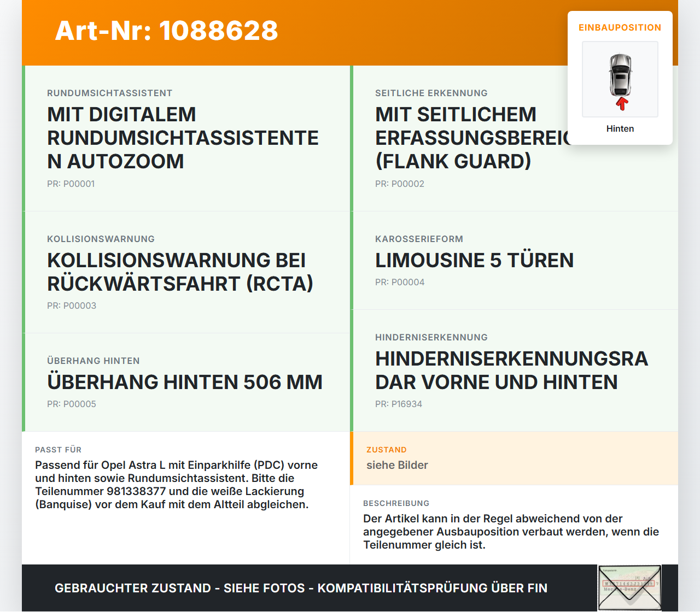The width and height of the screenshot is (700, 612).
Task: Click the code 'PR: P00004'
Action: (400, 282)
